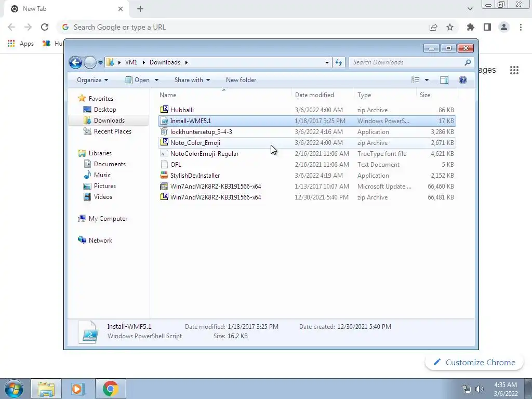
Task: Select Network in navigation pane
Action: (100, 241)
